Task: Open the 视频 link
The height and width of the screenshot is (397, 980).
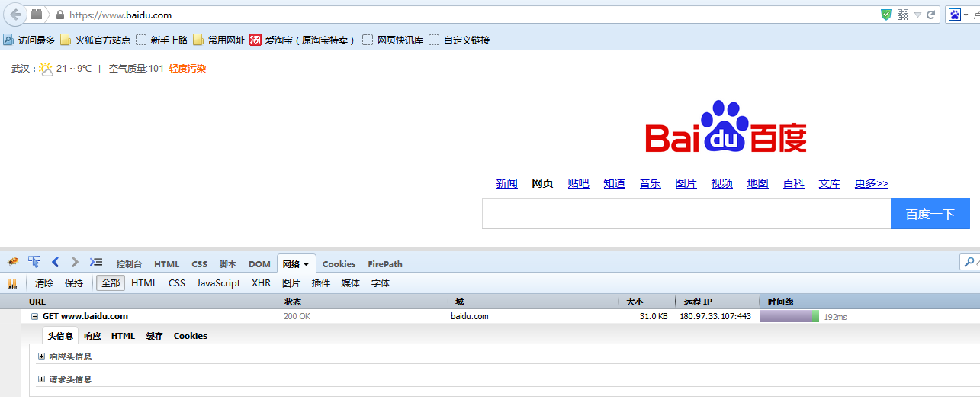Action: [721, 183]
